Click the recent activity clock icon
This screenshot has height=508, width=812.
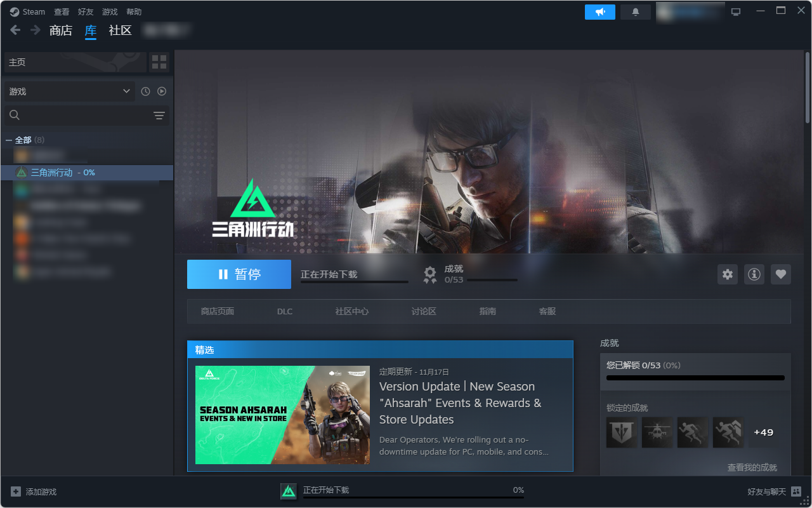click(x=145, y=91)
